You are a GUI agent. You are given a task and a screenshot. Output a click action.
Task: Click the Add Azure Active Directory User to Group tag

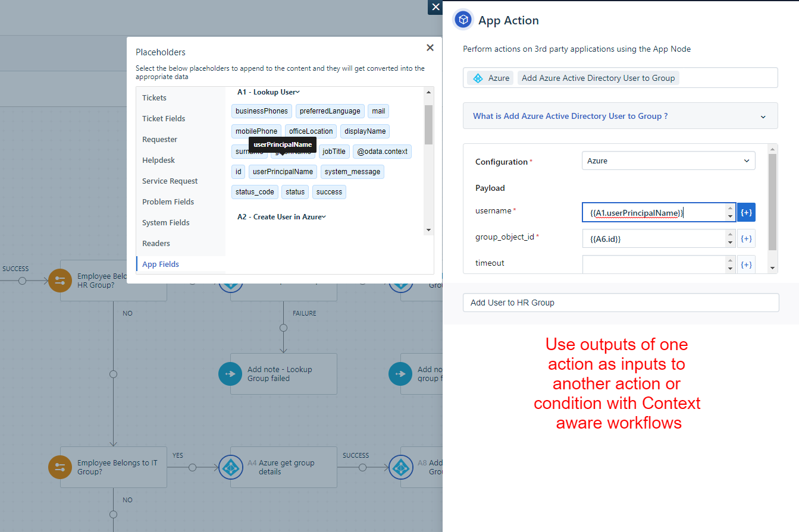(598, 78)
